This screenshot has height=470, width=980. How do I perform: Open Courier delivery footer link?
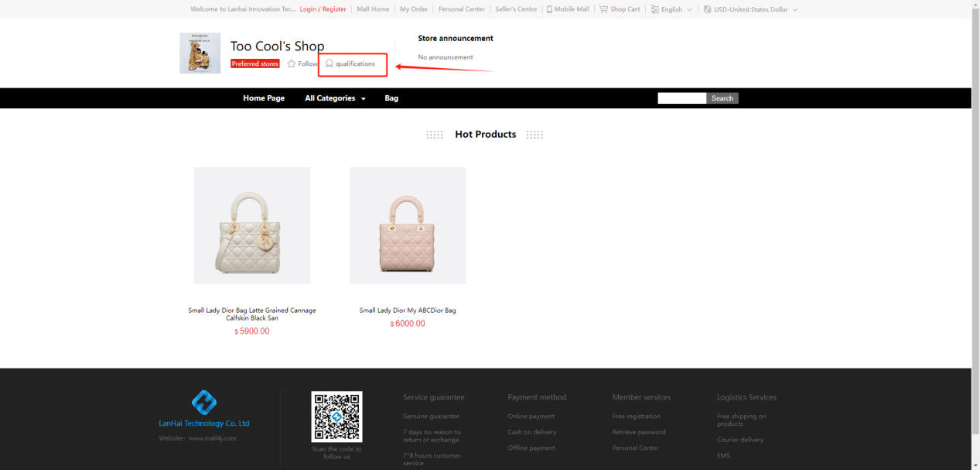(740, 440)
